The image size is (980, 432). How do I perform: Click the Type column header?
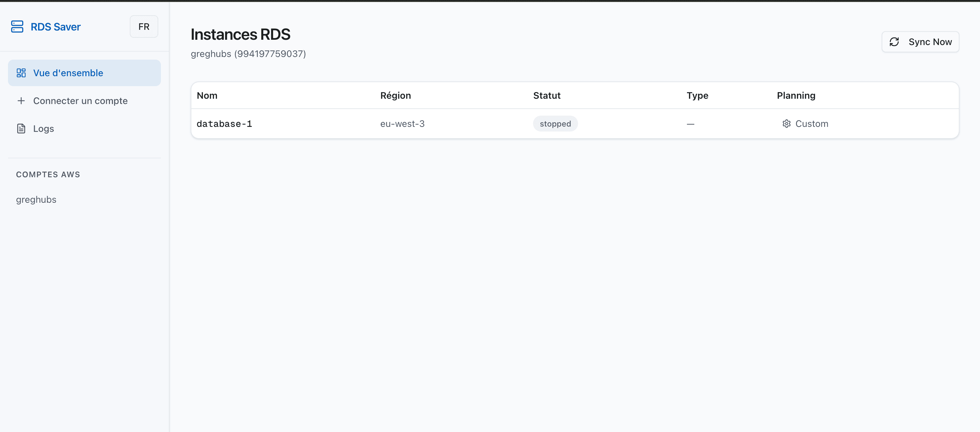(697, 95)
